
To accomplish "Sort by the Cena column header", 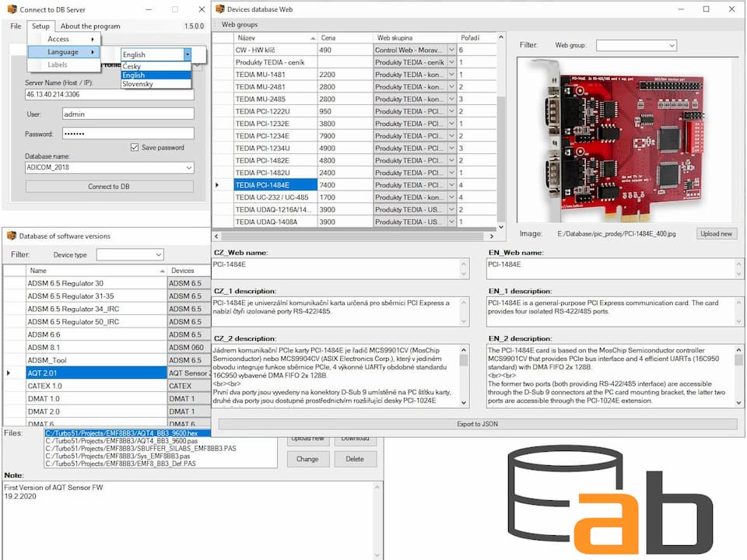I will (345, 37).
